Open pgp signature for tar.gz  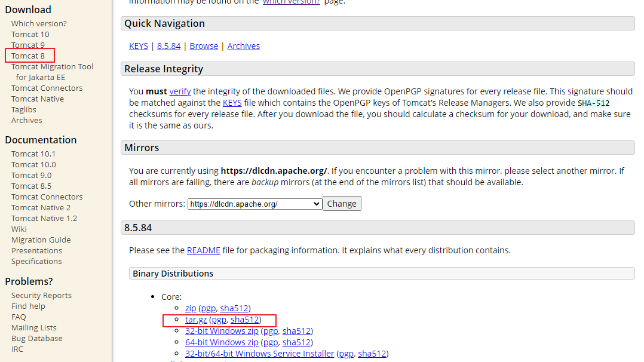[x=219, y=320]
